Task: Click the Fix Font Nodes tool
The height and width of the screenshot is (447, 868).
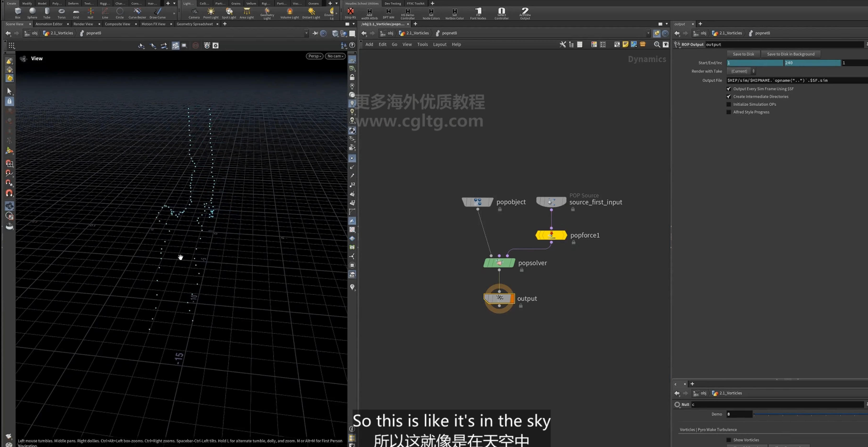Action: (x=478, y=14)
